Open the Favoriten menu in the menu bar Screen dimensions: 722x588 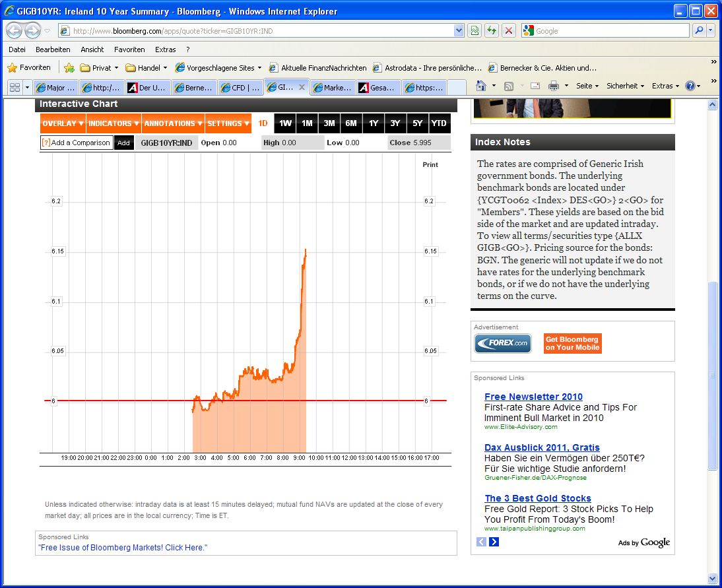[x=129, y=49]
